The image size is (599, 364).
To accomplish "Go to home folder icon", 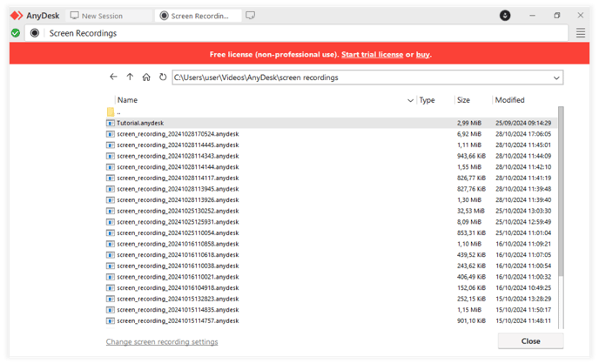I will 146,78.
